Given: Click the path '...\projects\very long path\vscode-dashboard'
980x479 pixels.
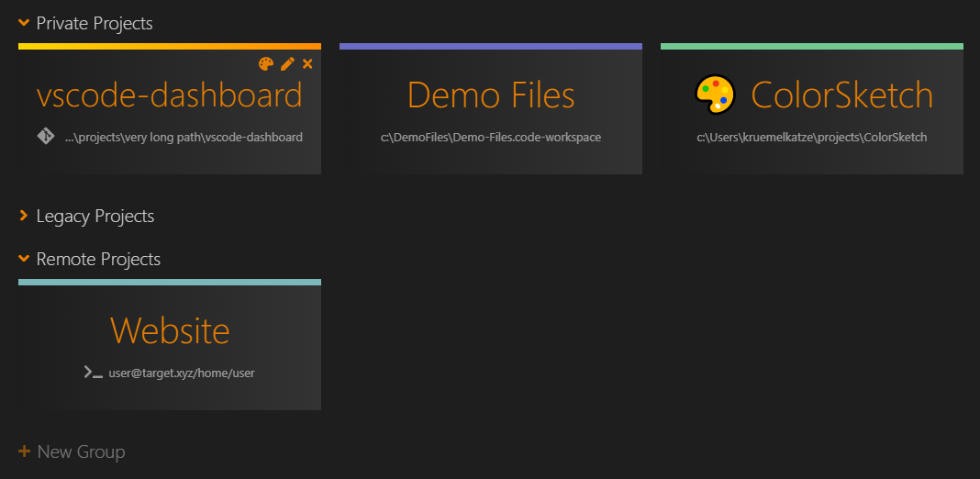Looking at the screenshot, I should tap(184, 137).
